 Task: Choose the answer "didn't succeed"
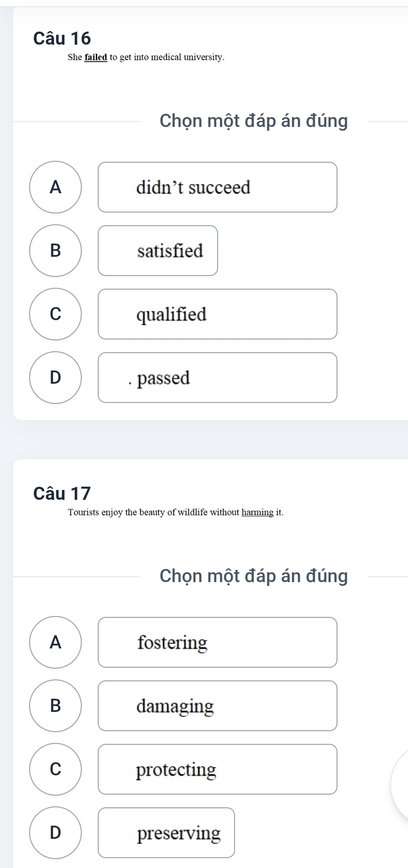(218, 187)
